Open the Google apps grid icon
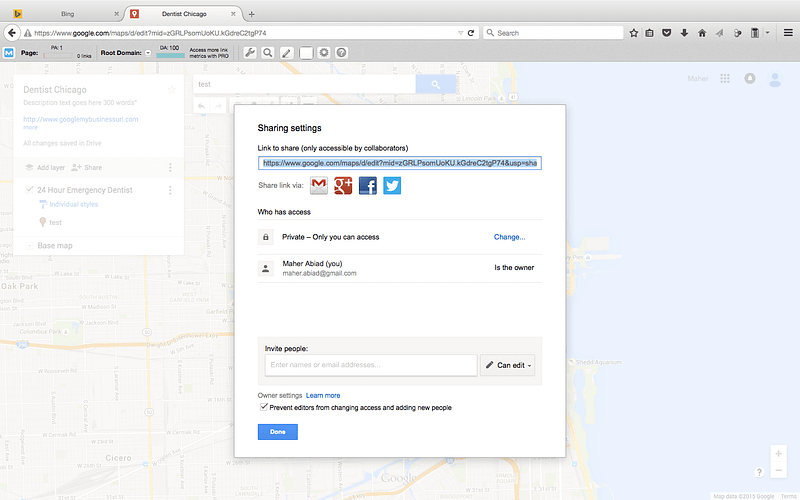 tap(725, 79)
